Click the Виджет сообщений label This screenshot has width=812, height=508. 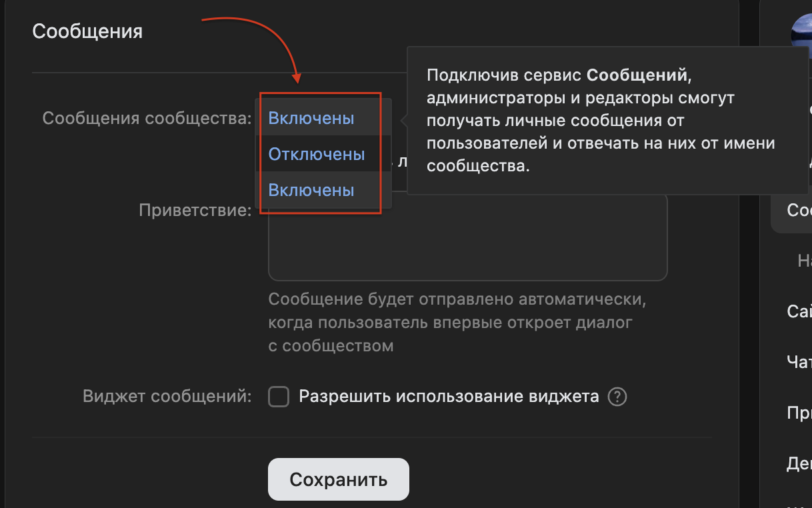coord(167,397)
